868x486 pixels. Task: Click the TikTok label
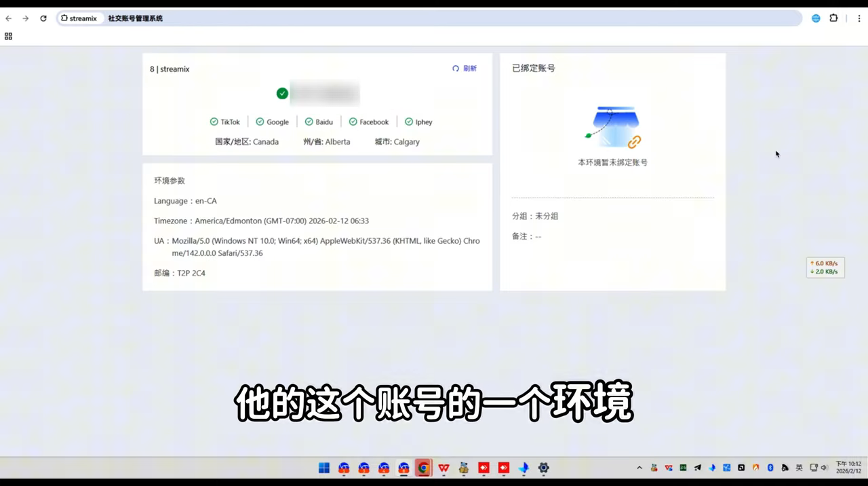[x=231, y=122]
